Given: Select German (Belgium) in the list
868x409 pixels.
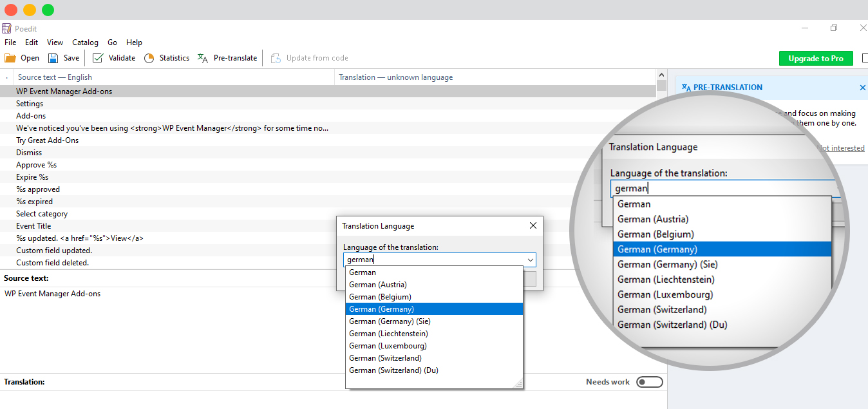Looking at the screenshot, I should click(434, 297).
